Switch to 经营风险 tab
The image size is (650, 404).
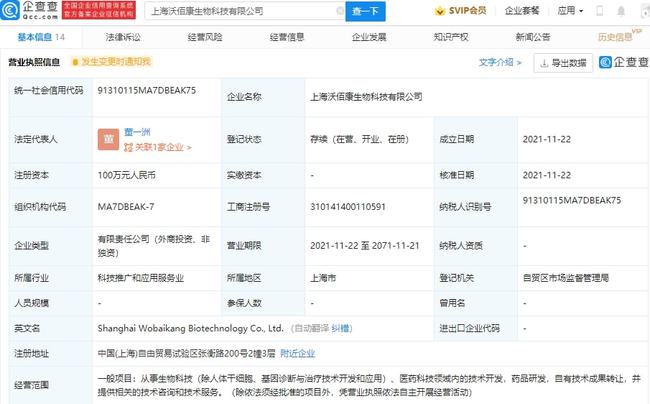(205, 37)
